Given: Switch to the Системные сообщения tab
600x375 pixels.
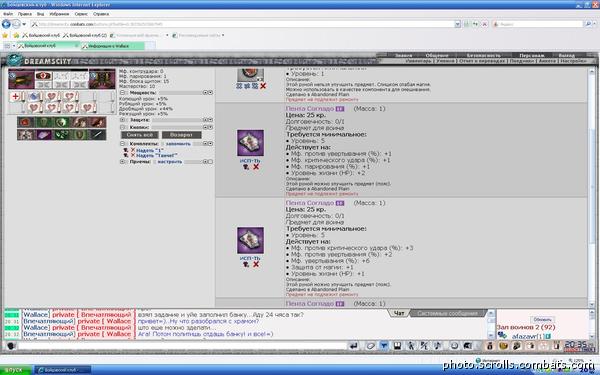Looking at the screenshot, I should (x=447, y=313).
